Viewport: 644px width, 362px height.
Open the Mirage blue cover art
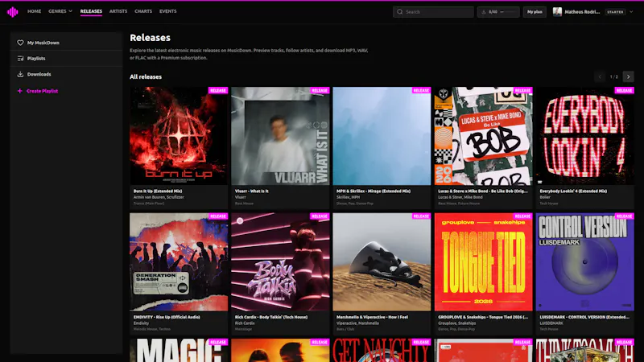(382, 136)
